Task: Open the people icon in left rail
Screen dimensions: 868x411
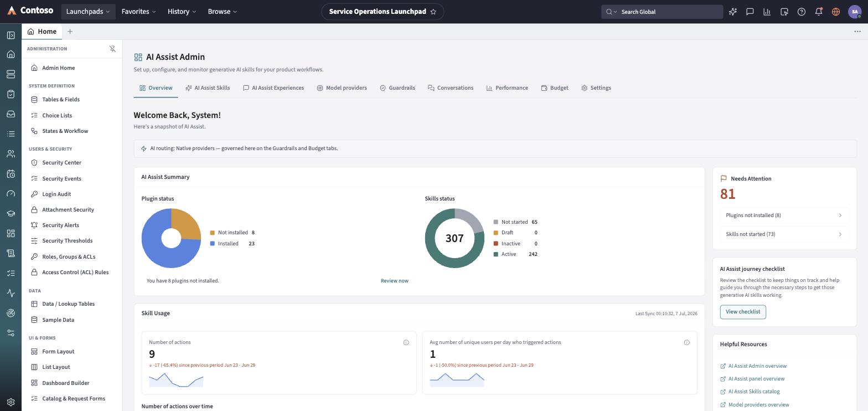Action: [11, 154]
